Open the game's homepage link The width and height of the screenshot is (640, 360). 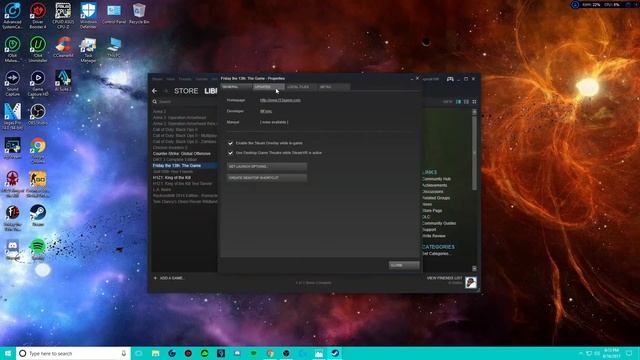click(x=280, y=100)
